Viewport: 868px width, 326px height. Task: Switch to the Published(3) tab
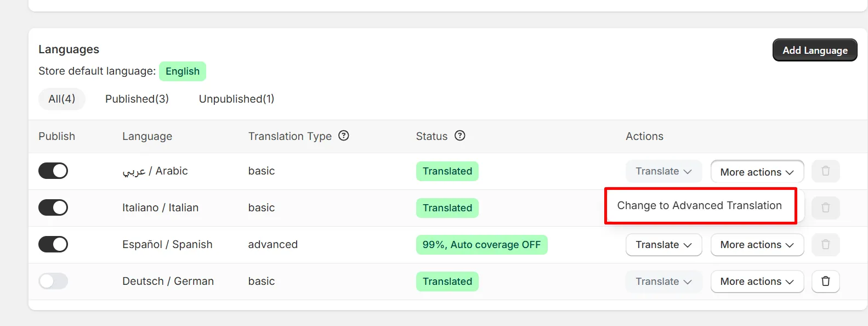tap(137, 99)
